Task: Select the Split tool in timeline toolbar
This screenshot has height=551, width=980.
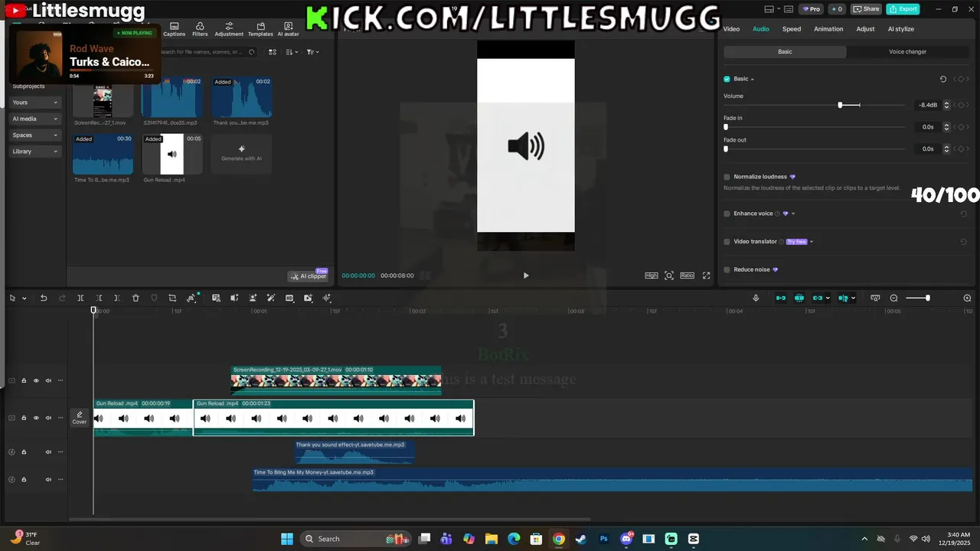Action: [80, 298]
